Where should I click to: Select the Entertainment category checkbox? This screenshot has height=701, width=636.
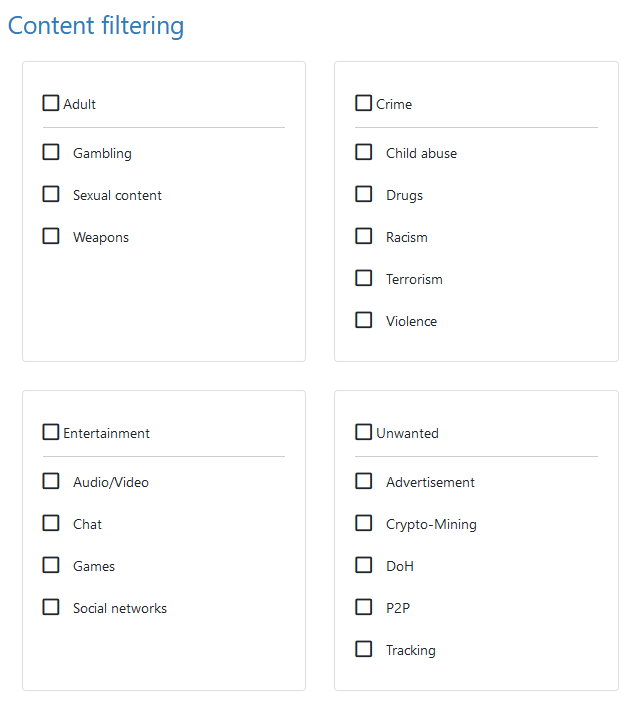point(51,432)
